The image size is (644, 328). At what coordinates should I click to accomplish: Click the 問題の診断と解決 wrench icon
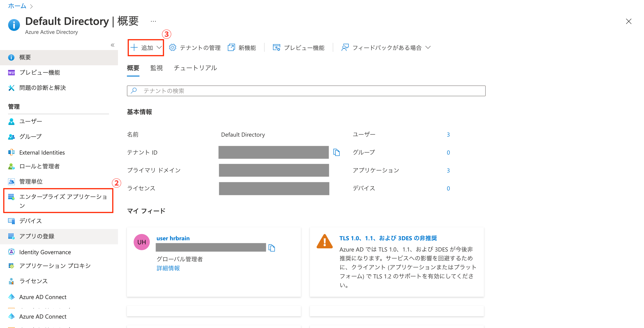point(11,88)
